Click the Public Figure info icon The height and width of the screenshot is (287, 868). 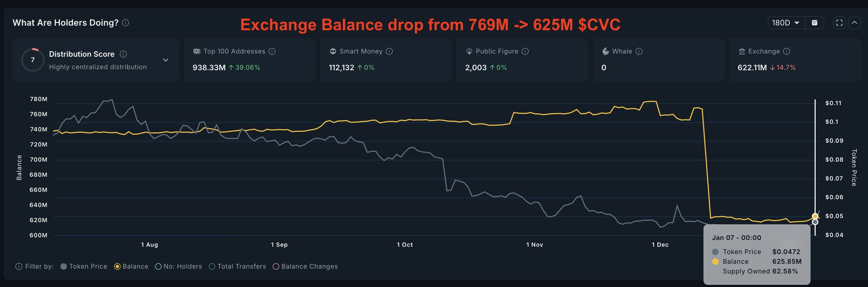[525, 51]
